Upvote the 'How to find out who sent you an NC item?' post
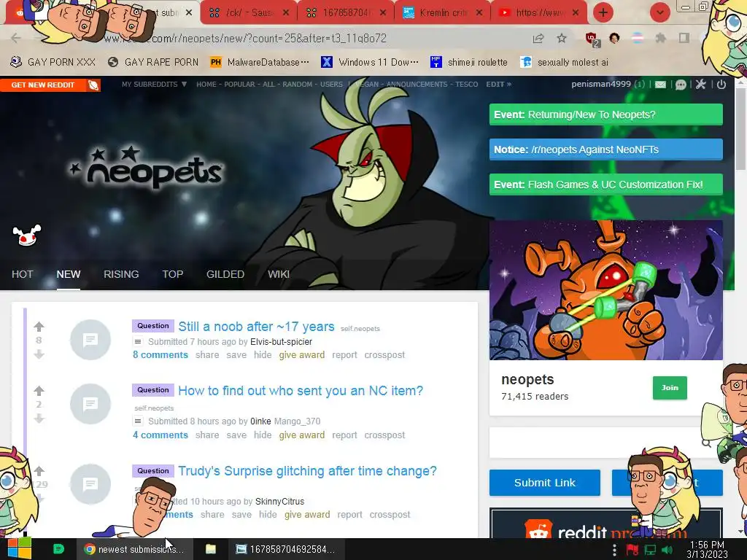Viewport: 747px width, 560px height. pos(39,391)
